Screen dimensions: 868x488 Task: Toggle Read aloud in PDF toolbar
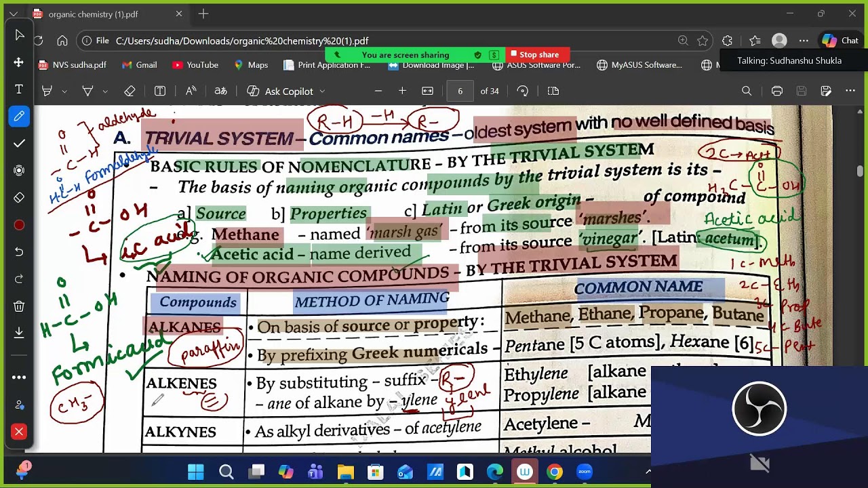[191, 91]
